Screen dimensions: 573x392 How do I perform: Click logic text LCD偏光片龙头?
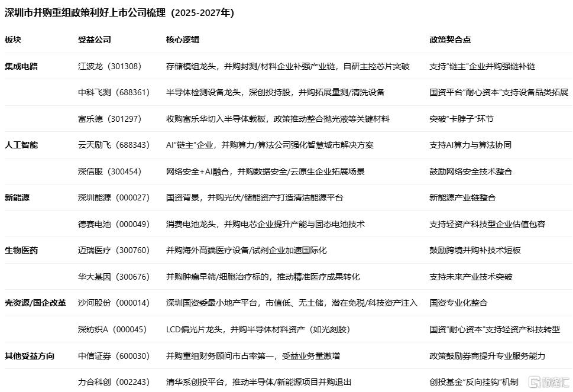(194, 329)
